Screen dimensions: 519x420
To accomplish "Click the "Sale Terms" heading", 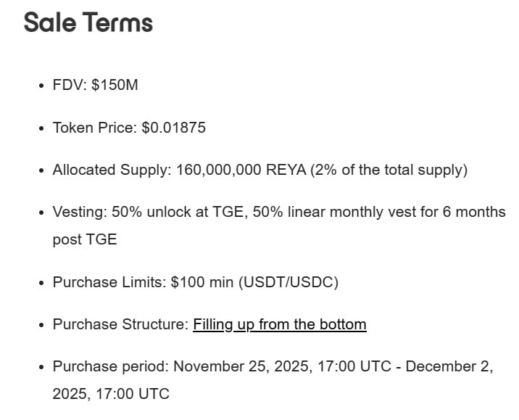I will point(88,22).
